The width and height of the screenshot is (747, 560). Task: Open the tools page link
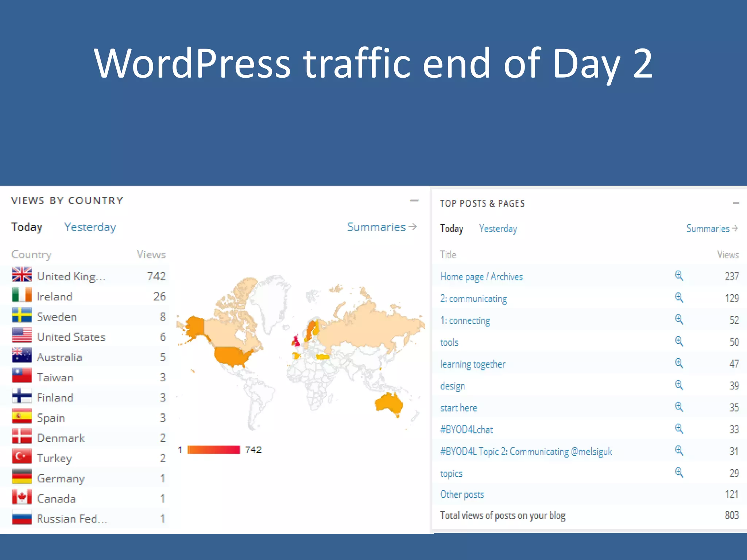coord(449,342)
